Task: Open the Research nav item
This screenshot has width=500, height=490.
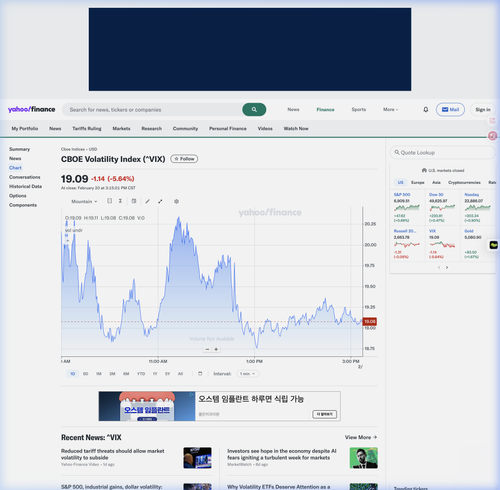Action: pyautogui.click(x=152, y=128)
